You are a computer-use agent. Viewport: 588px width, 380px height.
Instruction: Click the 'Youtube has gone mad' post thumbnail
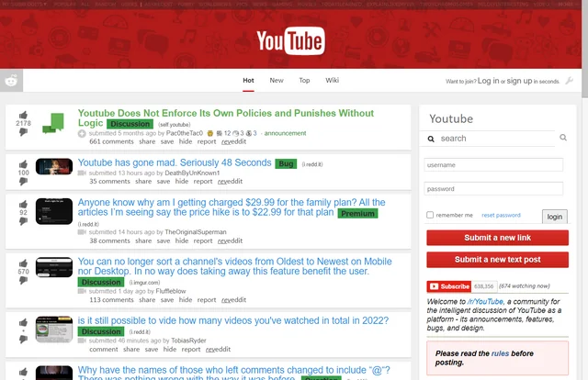coord(54,166)
